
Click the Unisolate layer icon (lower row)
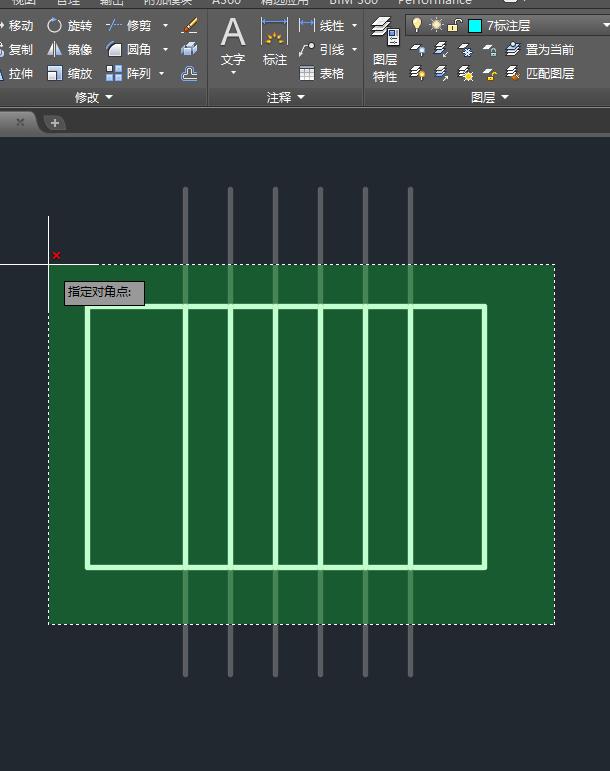(x=441, y=73)
